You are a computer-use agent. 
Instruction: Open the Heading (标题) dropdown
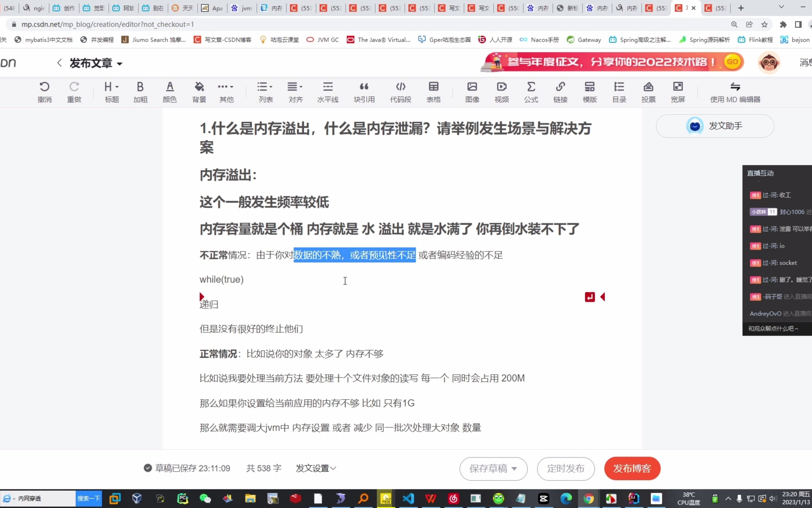(x=112, y=92)
